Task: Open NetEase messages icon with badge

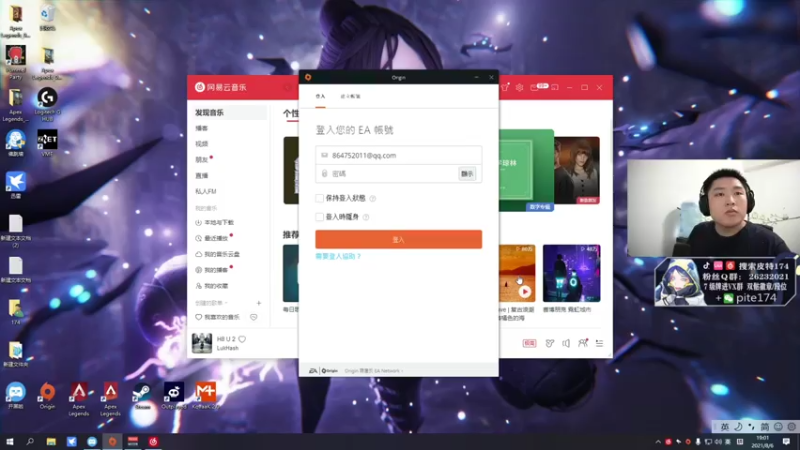Action: click(535, 87)
